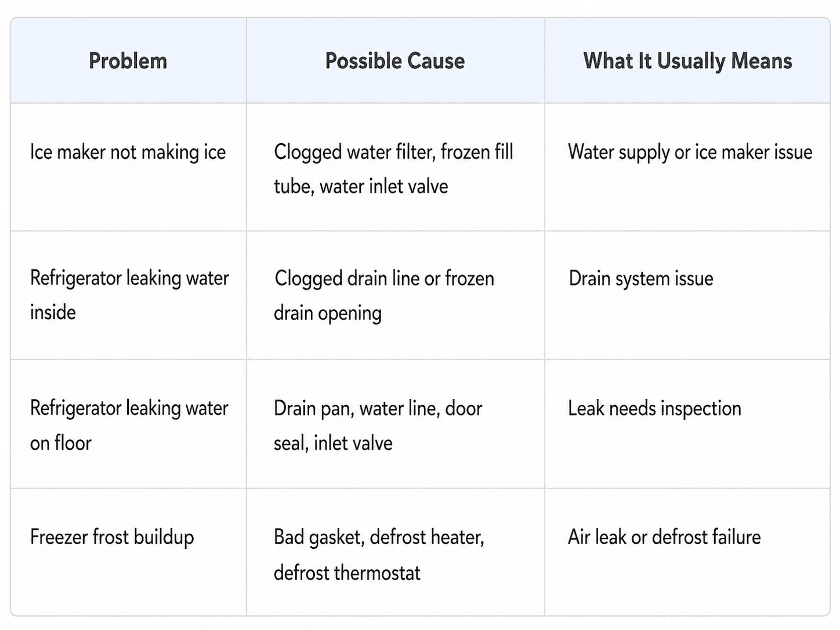The height and width of the screenshot is (630, 840).
Task: Select the seal, inlet valve text line
Action: coord(333,443)
